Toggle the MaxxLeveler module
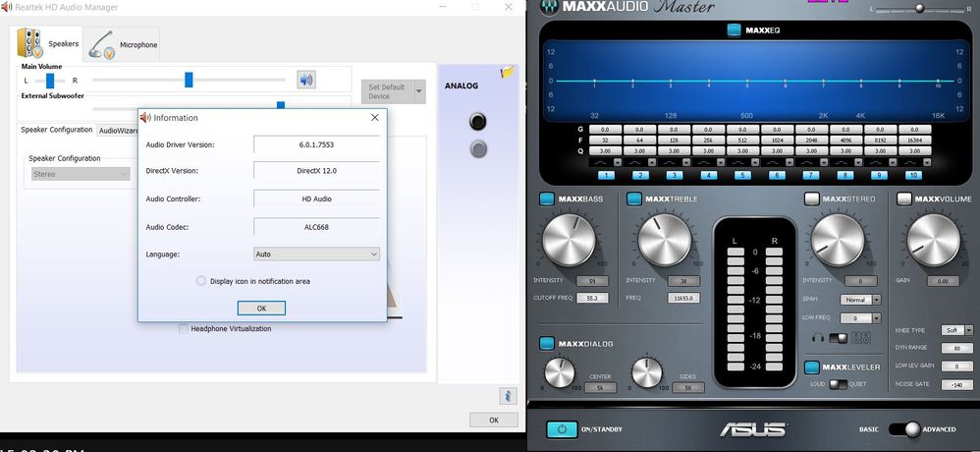 [812, 367]
